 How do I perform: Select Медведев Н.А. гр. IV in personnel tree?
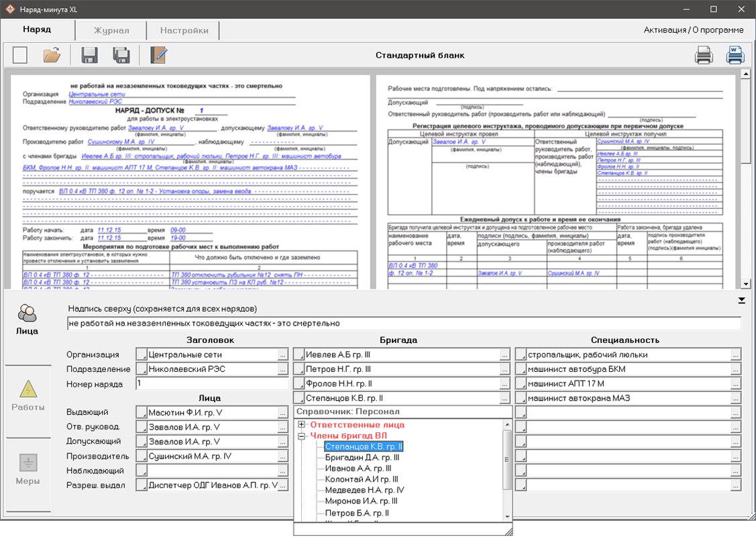click(364, 490)
